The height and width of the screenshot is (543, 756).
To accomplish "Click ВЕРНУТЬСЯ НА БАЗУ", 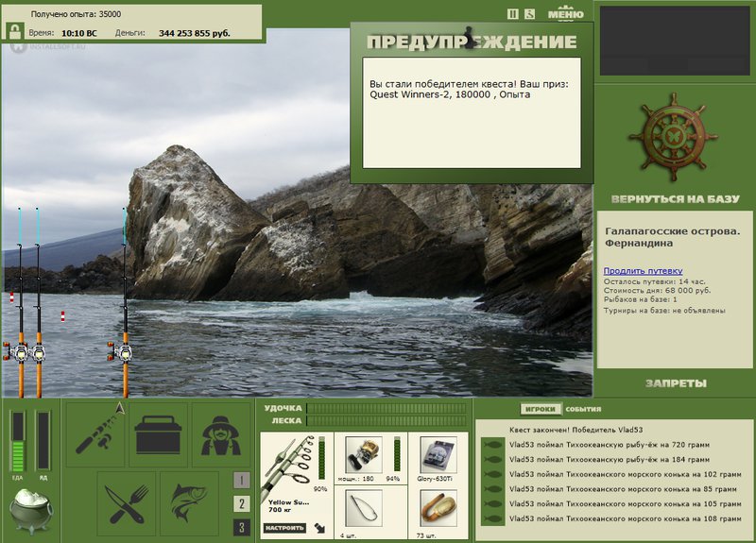I will coord(675,199).
